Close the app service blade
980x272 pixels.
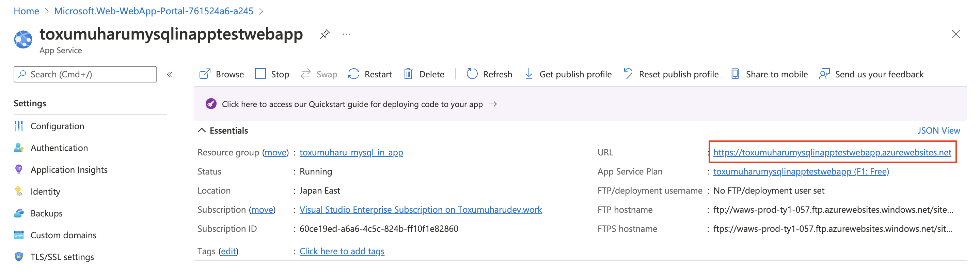[956, 34]
